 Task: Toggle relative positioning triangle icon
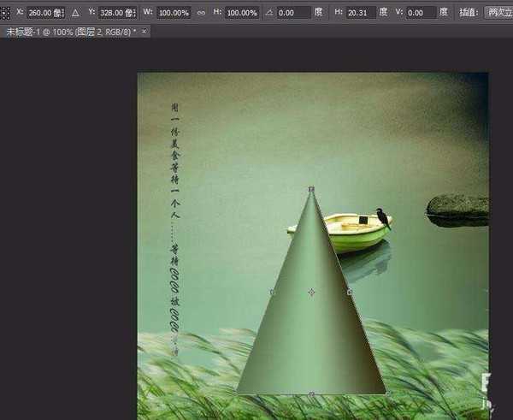pos(74,13)
